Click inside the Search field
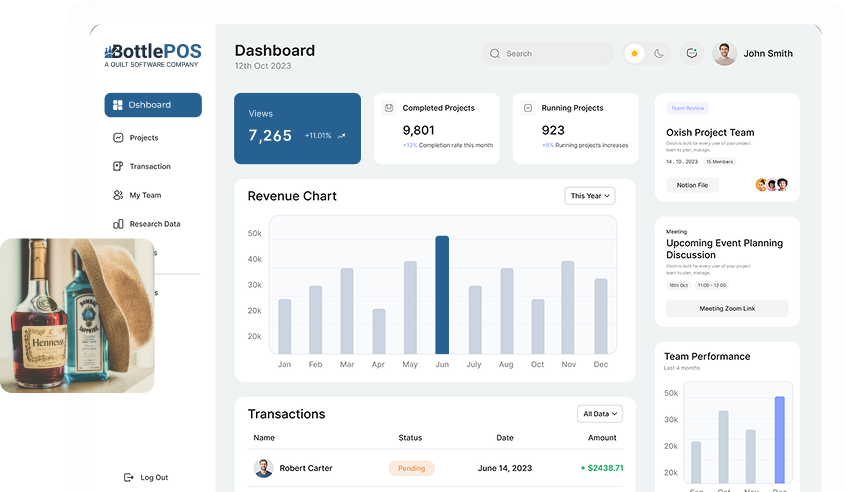The width and height of the screenshot is (846, 492). (548, 54)
